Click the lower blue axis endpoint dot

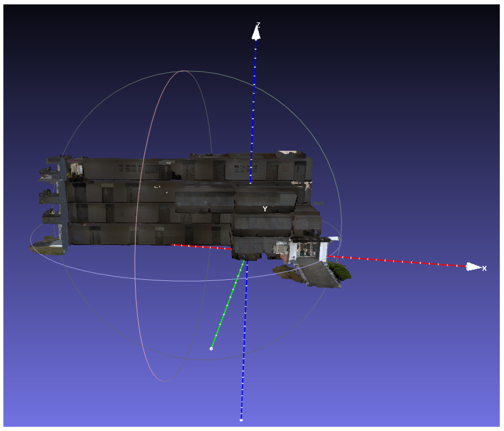[x=241, y=420]
